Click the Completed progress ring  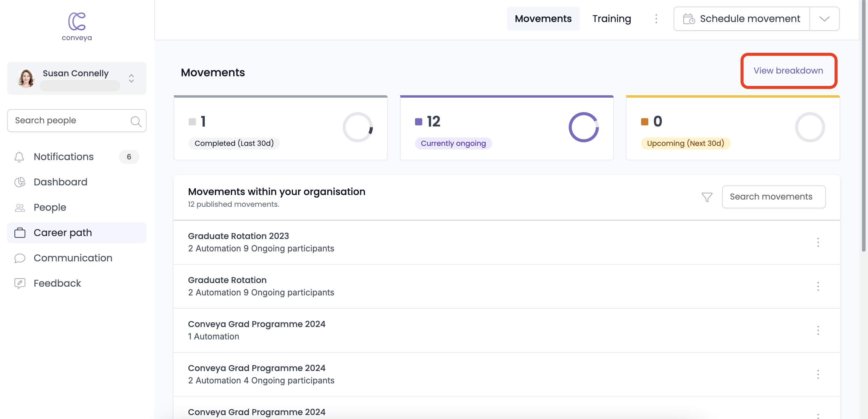pyautogui.click(x=357, y=127)
